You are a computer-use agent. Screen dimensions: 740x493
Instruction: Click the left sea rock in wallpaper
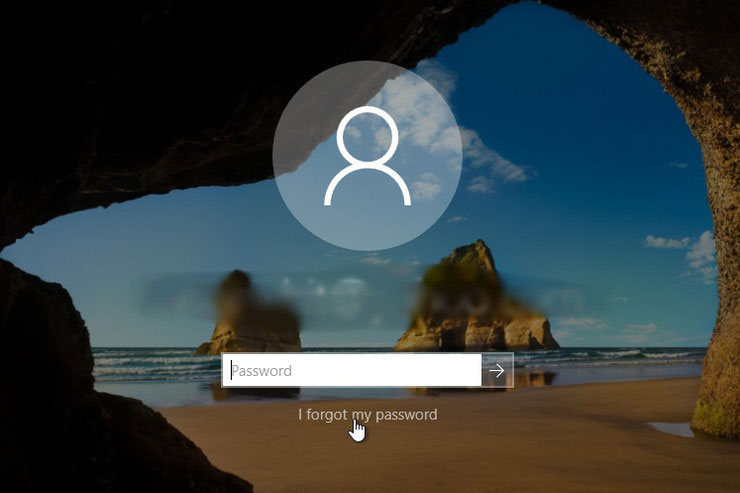(245, 325)
